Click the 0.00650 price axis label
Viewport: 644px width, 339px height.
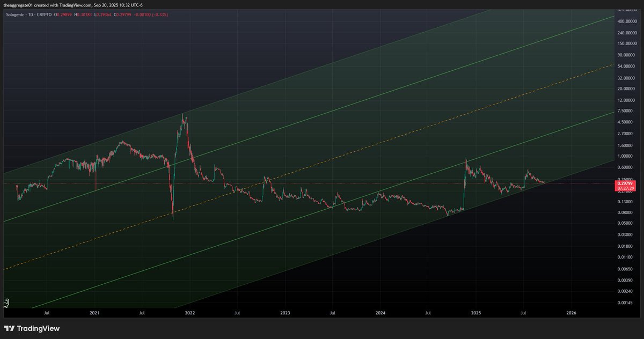pos(626,269)
